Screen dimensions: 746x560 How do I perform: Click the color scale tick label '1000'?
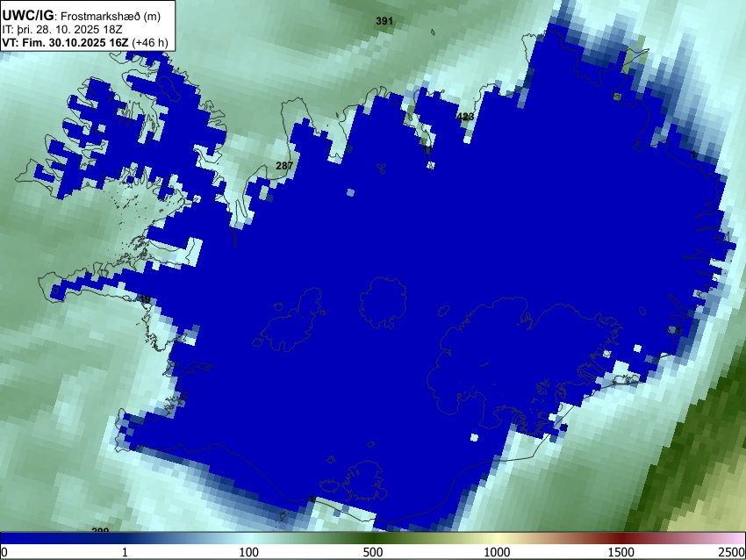tap(497, 552)
